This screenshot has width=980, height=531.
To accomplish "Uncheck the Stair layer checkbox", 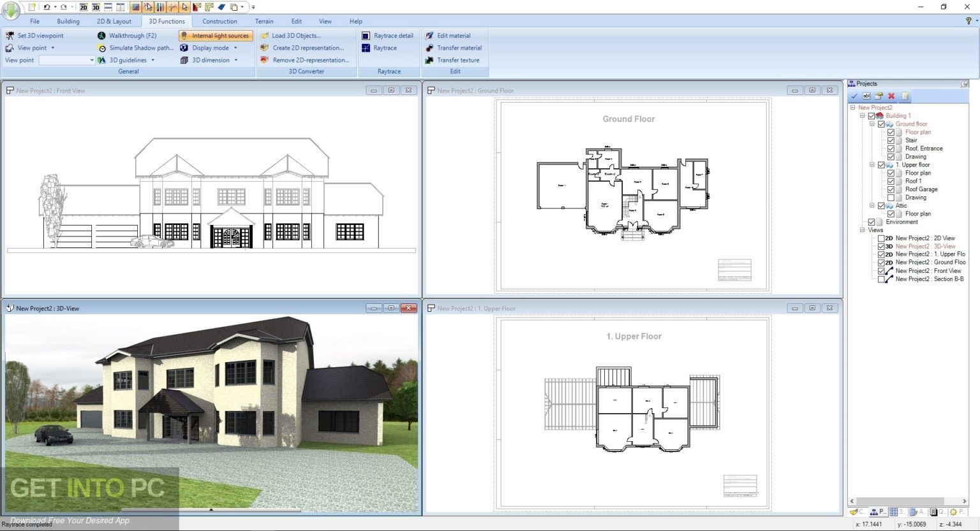I will (891, 140).
